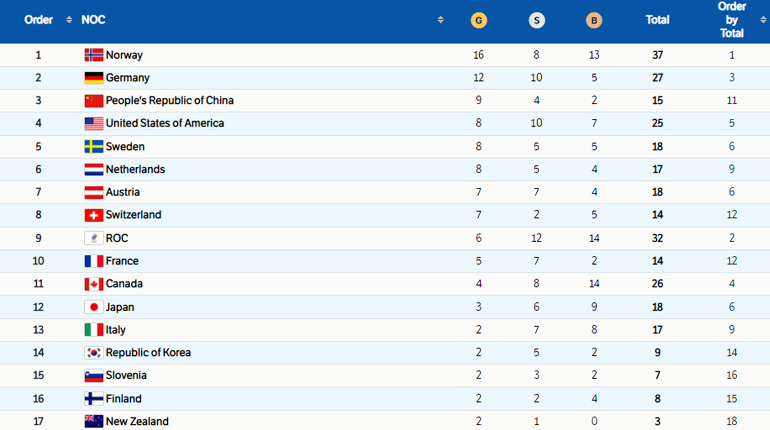The height and width of the screenshot is (430, 770).
Task: Select the Switzerland country name
Action: click(134, 215)
